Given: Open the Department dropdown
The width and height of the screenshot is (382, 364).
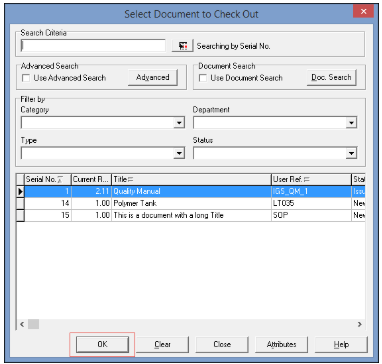Looking at the screenshot, I should pyautogui.click(x=352, y=123).
